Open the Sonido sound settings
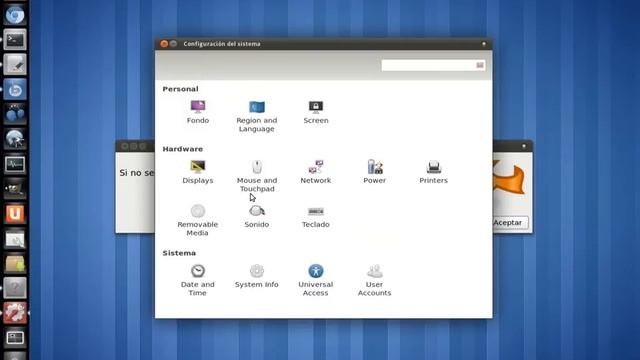Viewport: 640px width, 360px height. click(x=257, y=216)
